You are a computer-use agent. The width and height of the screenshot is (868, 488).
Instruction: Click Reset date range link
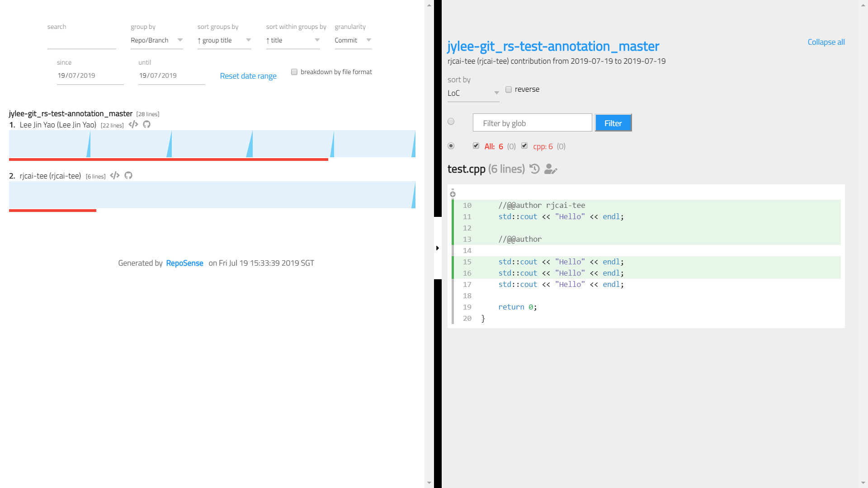(248, 76)
